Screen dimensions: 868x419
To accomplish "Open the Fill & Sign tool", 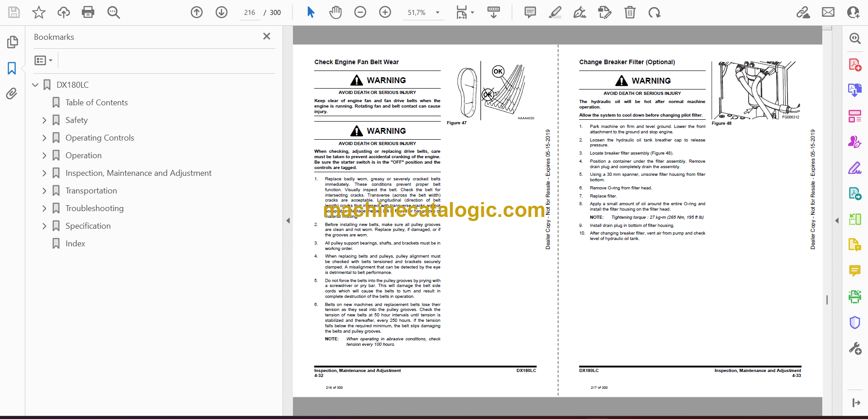I will click(855, 168).
